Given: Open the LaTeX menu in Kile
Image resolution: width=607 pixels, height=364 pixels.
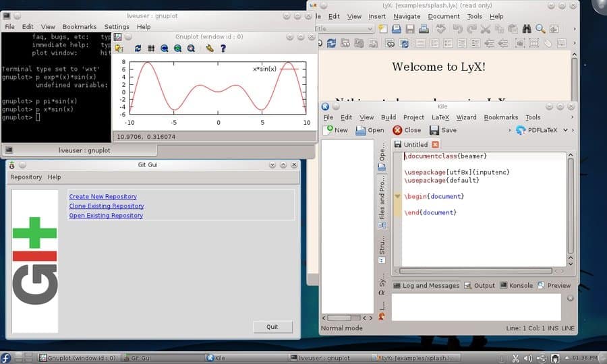Looking at the screenshot, I should (440, 117).
